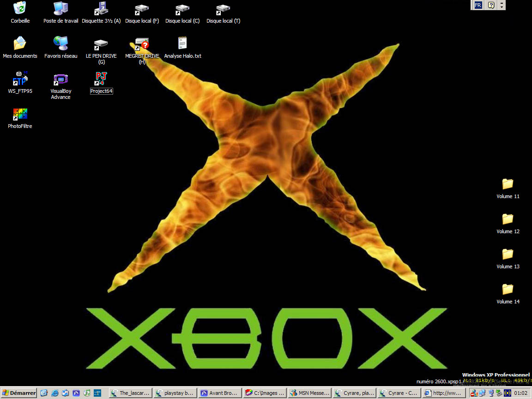This screenshot has height=399, width=532.
Task: Open Poste de travail desktop icon
Action: pos(61,12)
